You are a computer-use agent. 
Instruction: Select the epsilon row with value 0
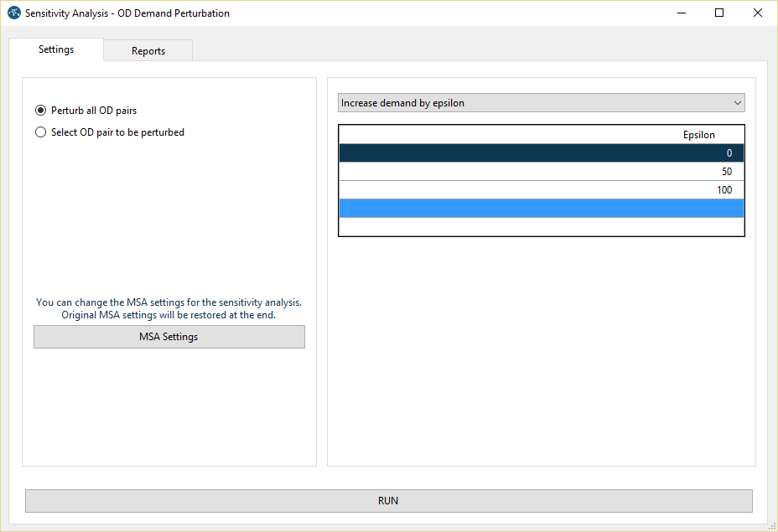(x=541, y=153)
